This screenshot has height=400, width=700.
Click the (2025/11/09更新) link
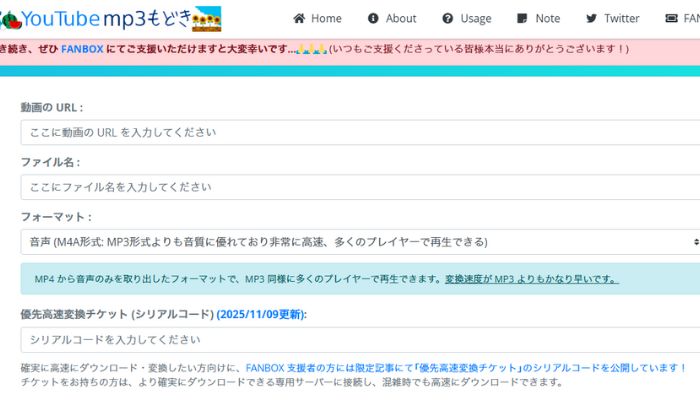coord(262,314)
